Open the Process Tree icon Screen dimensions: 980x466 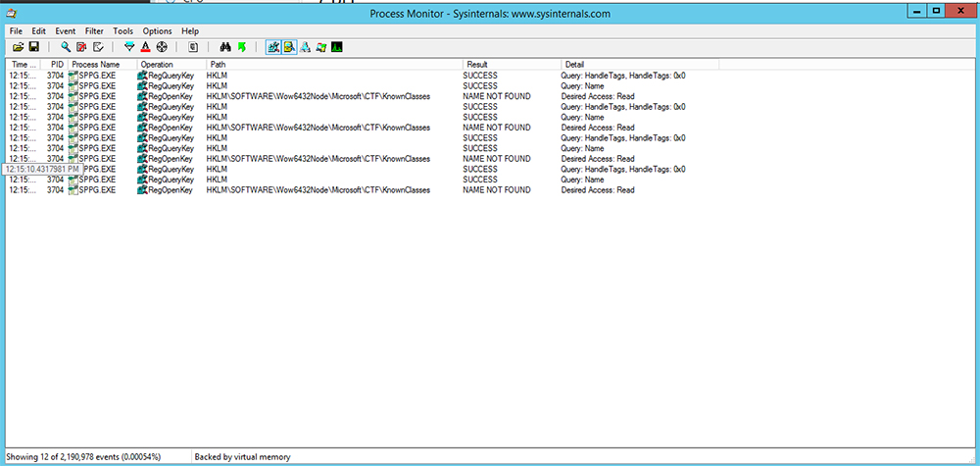(193, 47)
